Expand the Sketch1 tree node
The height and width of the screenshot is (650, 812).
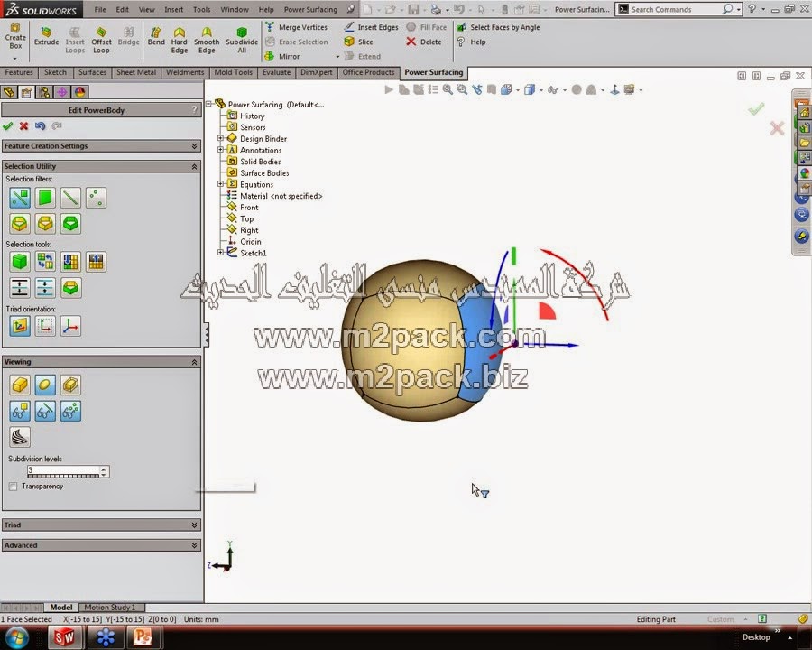coord(221,253)
